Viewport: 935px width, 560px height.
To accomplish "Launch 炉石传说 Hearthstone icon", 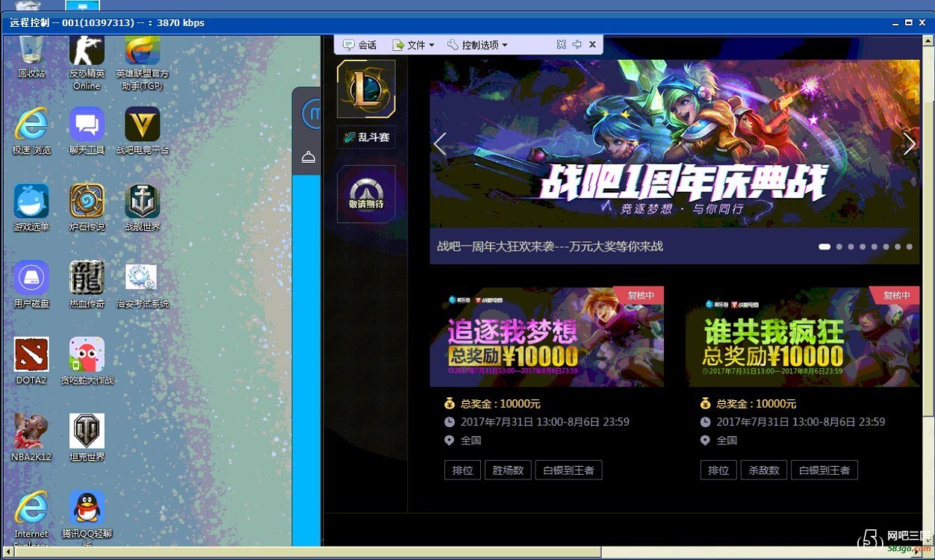I will [87, 208].
